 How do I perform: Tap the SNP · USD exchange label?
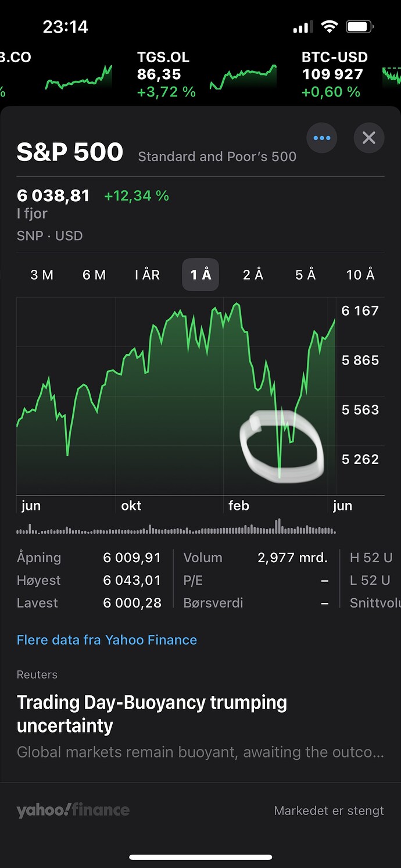click(50, 235)
